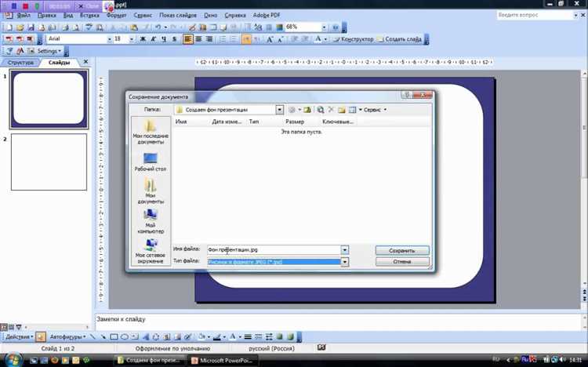Click the Отмена button
The image size is (588, 367).
(402, 262)
